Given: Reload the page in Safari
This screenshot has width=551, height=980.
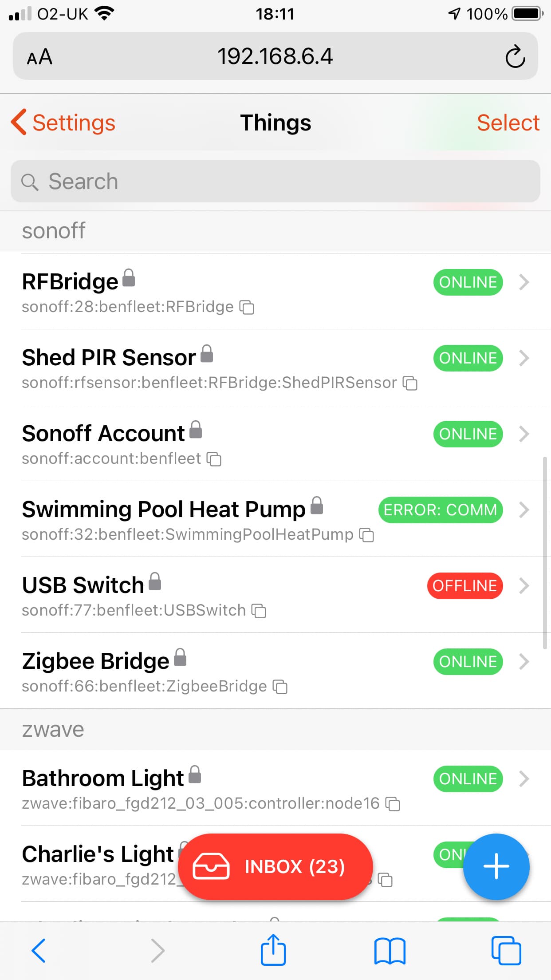Looking at the screenshot, I should point(515,56).
